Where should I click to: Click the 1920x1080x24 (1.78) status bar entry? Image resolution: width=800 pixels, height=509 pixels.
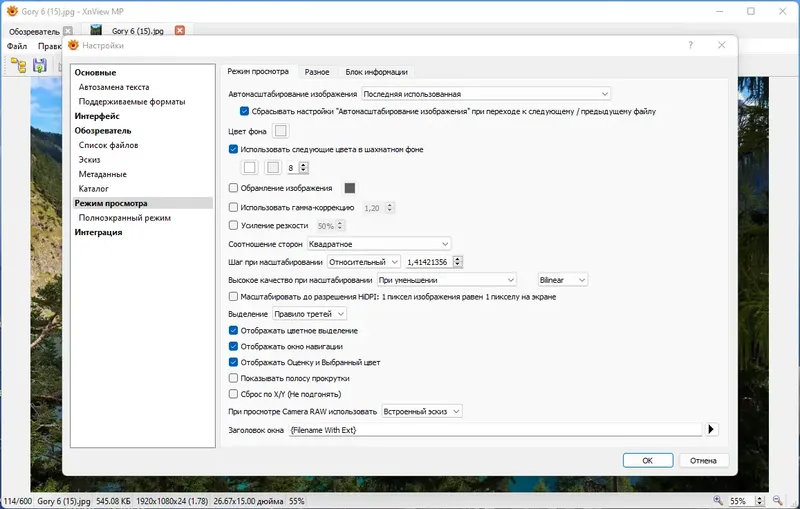point(171,501)
